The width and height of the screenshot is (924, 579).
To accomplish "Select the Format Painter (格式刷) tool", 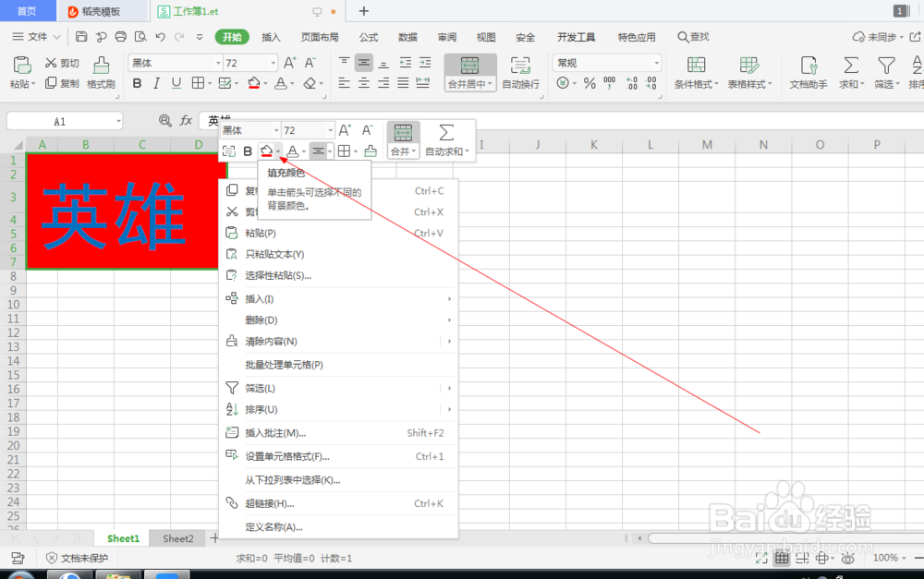I will [x=100, y=75].
